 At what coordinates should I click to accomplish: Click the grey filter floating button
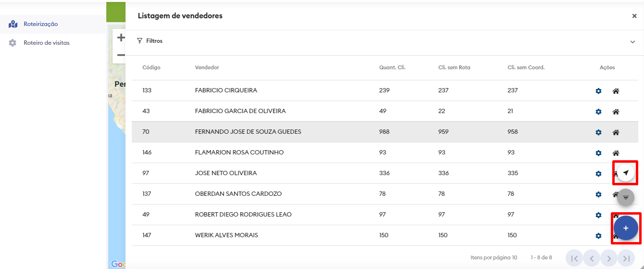point(626,197)
